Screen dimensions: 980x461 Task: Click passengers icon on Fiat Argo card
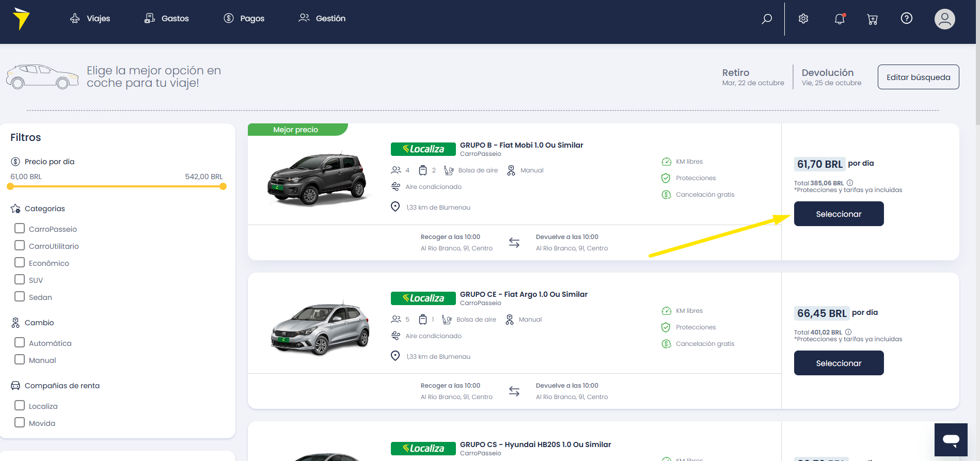pos(396,319)
